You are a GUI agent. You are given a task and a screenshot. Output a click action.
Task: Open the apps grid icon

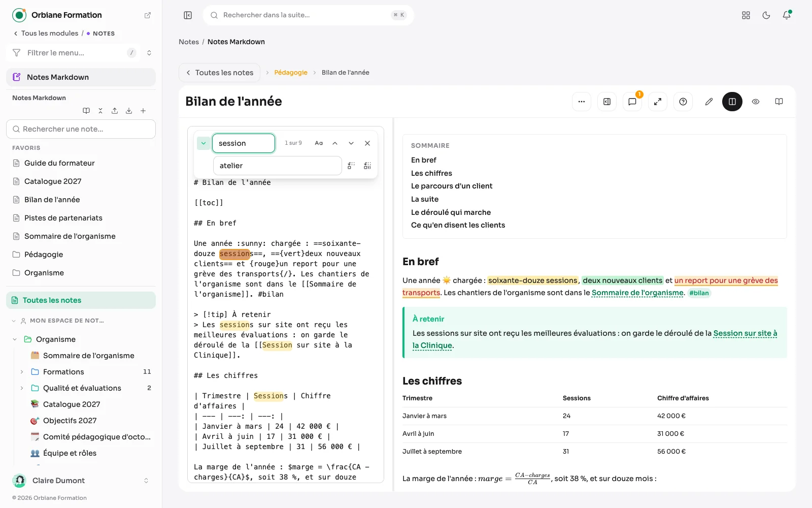click(746, 15)
